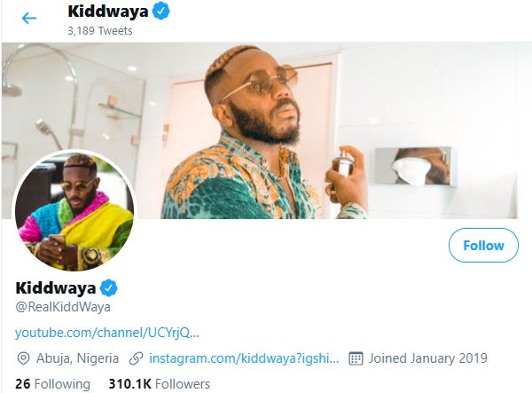Open the instagram.com/kiddwaya link
The image size is (532, 393).
point(243,358)
